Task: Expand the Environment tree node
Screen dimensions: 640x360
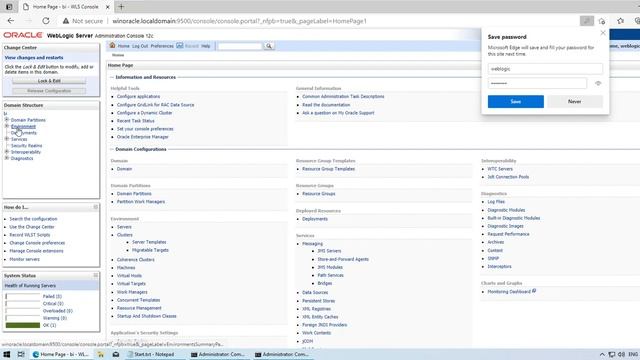Action: click(7, 126)
